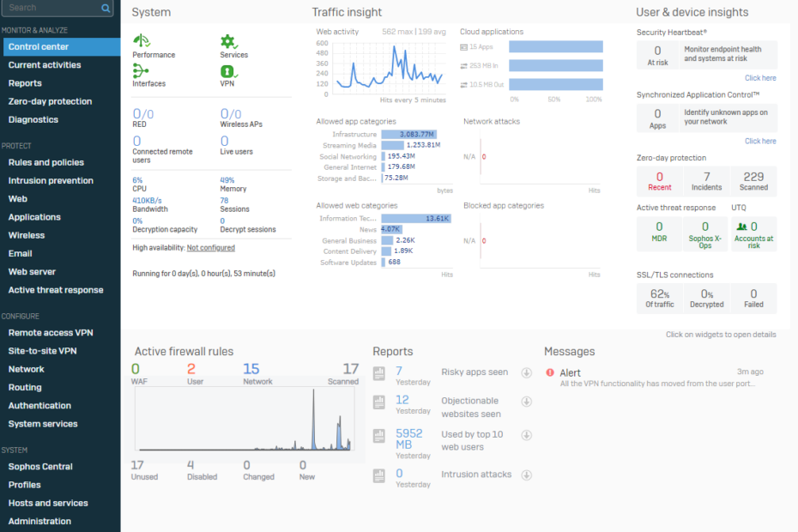The width and height of the screenshot is (798, 532).
Task: Download the Objectionable websites seen report
Action: [527, 402]
